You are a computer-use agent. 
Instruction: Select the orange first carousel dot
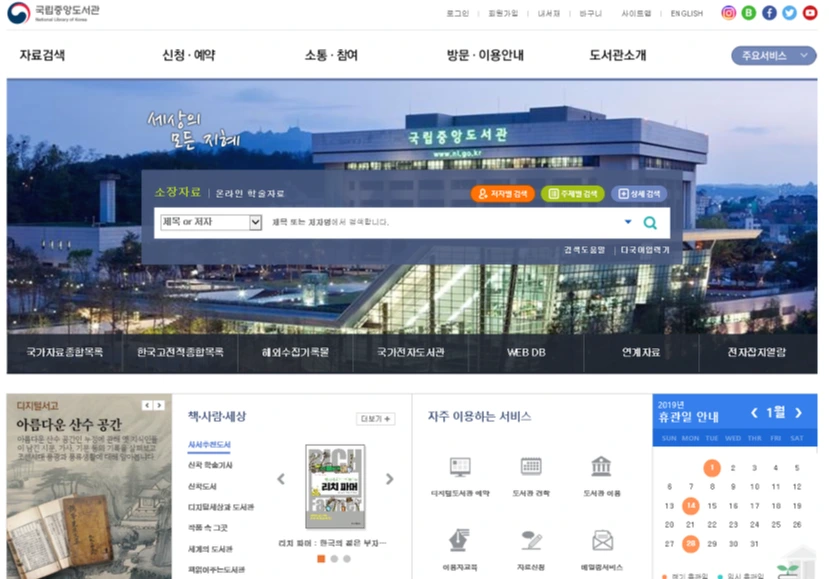coord(321,559)
